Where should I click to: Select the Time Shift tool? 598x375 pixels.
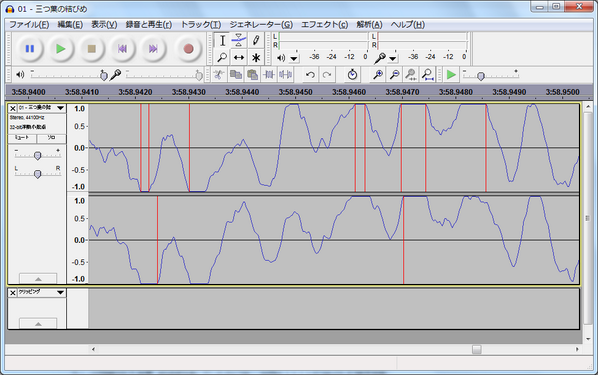239,57
